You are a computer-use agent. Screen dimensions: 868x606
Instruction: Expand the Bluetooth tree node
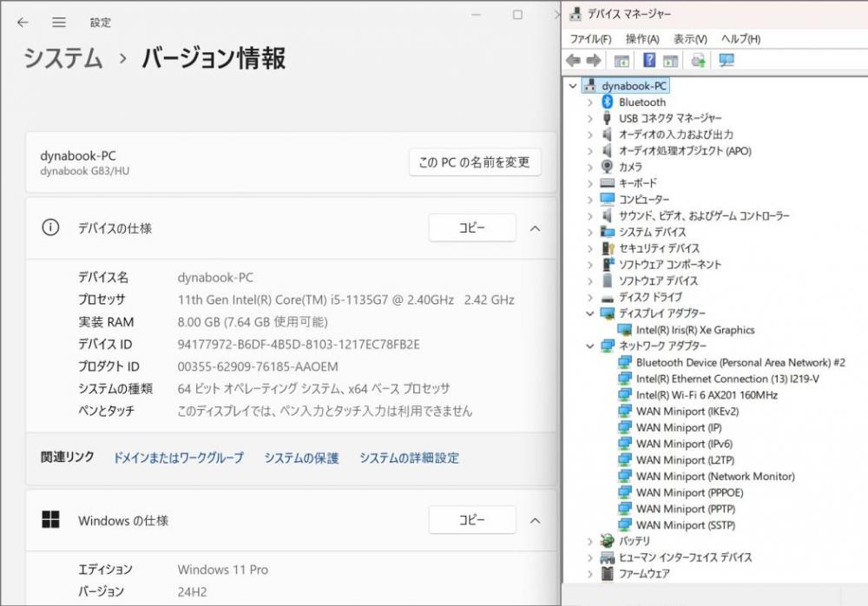point(590,102)
